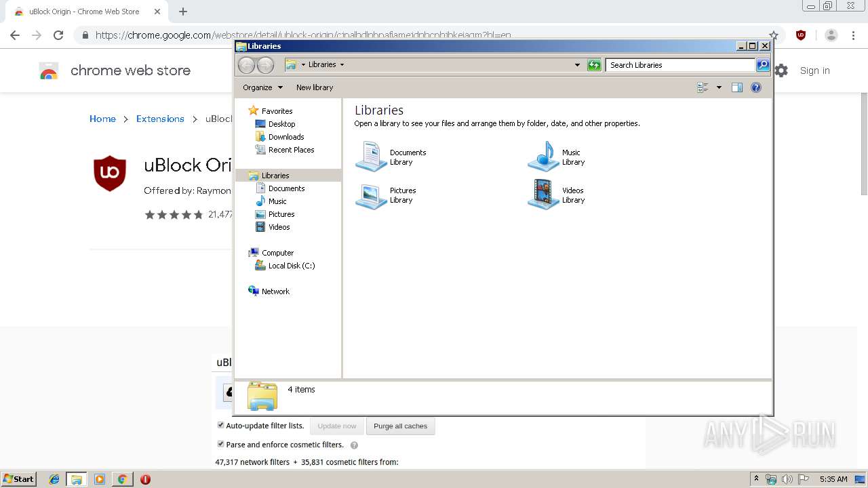Click the Explorer forward arrow button
Viewport: 868px width, 488px height.
tap(265, 65)
